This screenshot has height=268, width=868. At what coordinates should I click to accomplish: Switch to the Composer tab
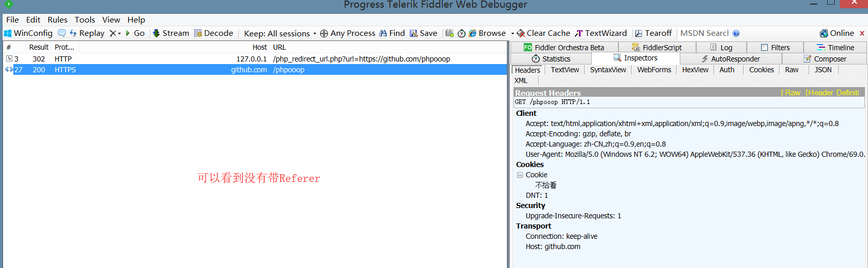tap(825, 59)
